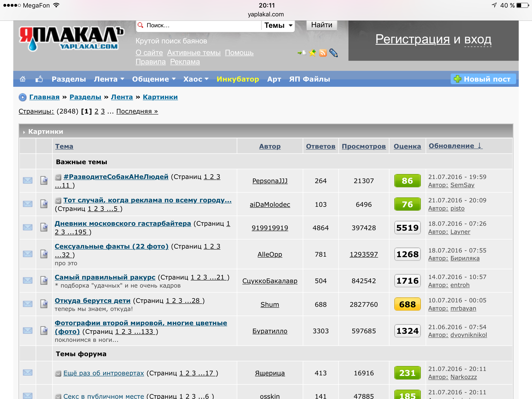Screen dimensions: 532x399
Task: Go to Последняя » page
Action: point(137,111)
